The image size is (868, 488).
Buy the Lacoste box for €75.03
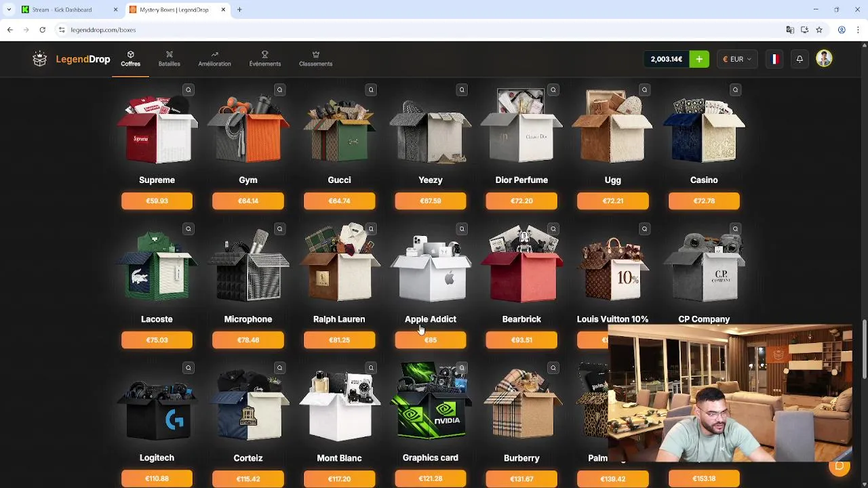[x=157, y=340]
